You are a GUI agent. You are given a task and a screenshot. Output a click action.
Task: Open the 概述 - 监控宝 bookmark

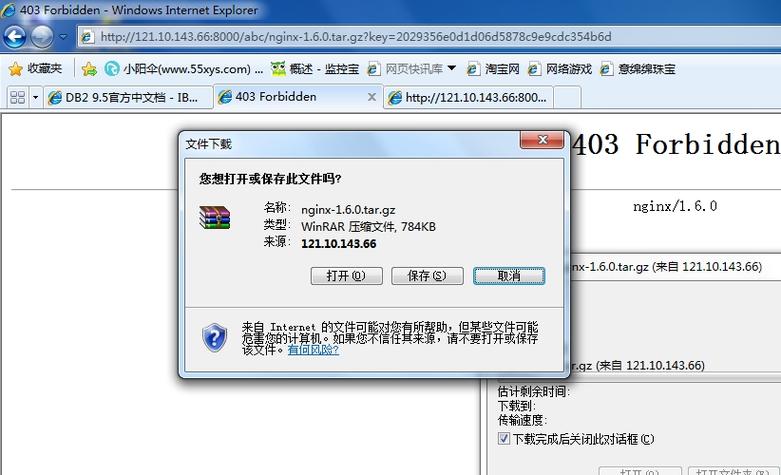pyautogui.click(x=315, y=69)
